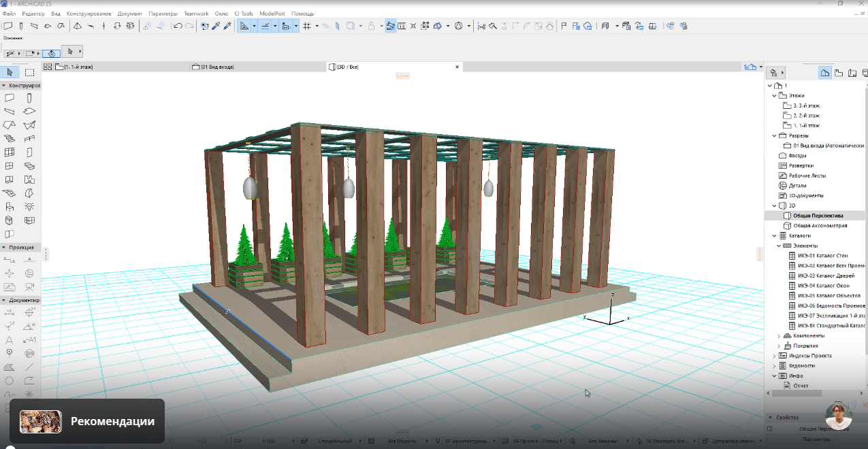The image size is (868, 449).
Task: Select the Column tool in the toolbox
Action: tap(29, 98)
